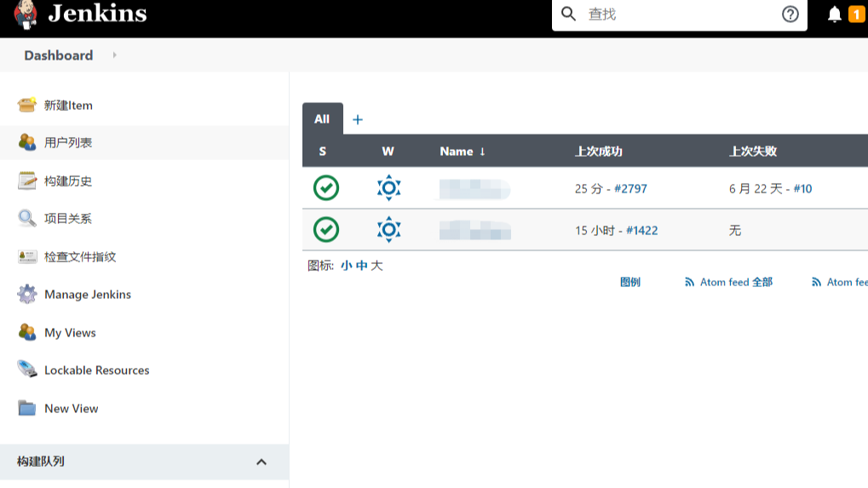Open the blurred job name in #1422 row
868x488 pixels.
point(475,230)
